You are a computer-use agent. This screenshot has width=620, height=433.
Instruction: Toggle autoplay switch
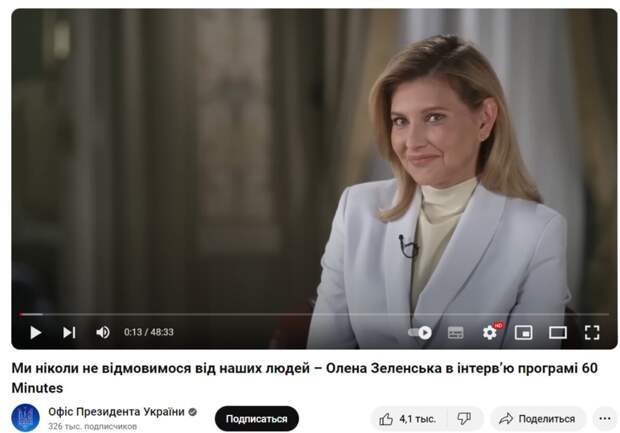click(420, 333)
